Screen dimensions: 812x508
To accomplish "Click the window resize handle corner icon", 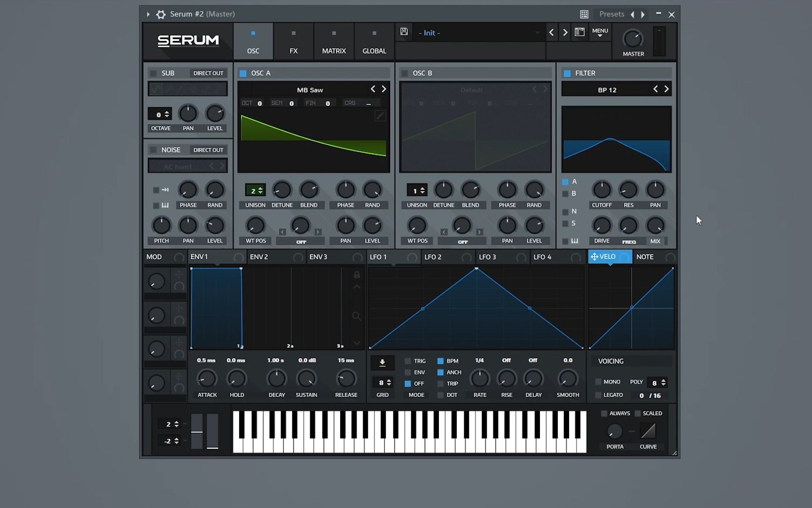I will (x=674, y=453).
